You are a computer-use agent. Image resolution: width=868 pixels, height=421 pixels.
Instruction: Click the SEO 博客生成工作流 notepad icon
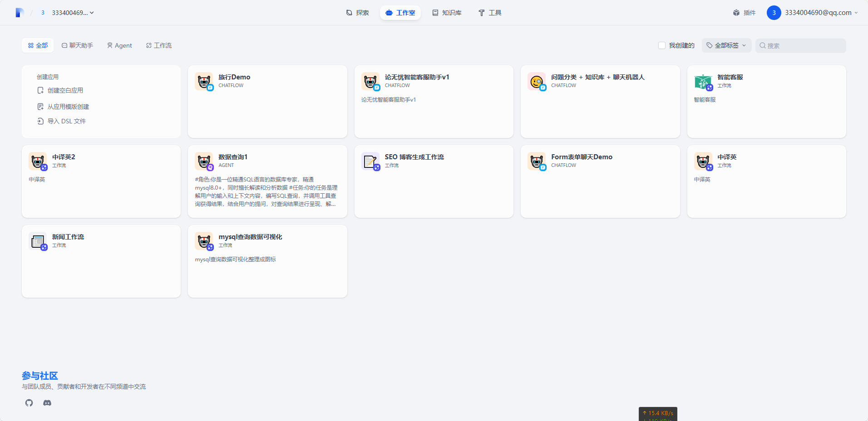(370, 161)
